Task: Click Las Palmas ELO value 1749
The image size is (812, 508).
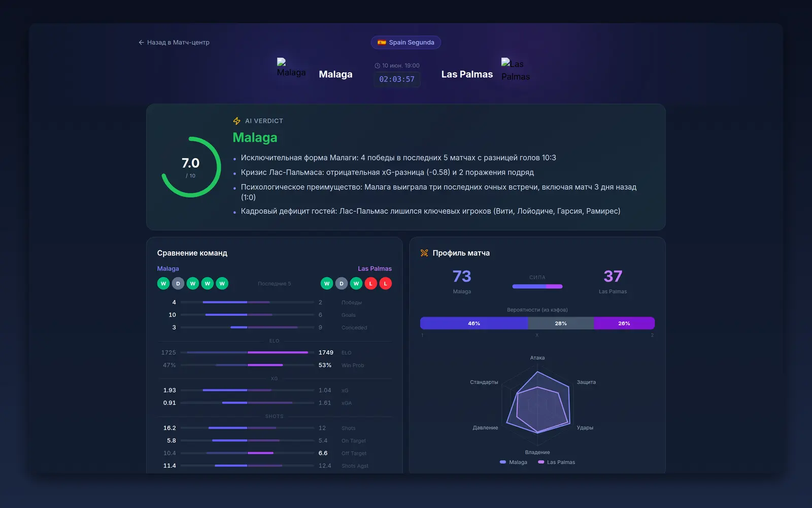Action: coord(326,353)
